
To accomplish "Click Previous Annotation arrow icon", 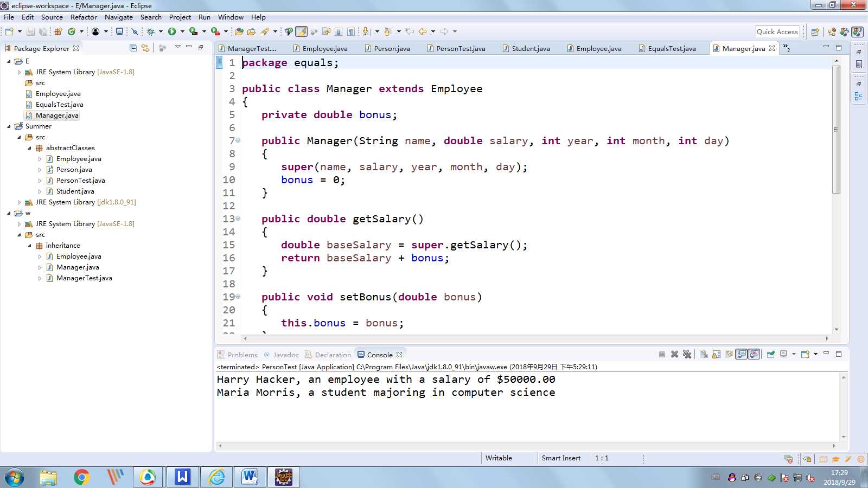I will tap(387, 31).
